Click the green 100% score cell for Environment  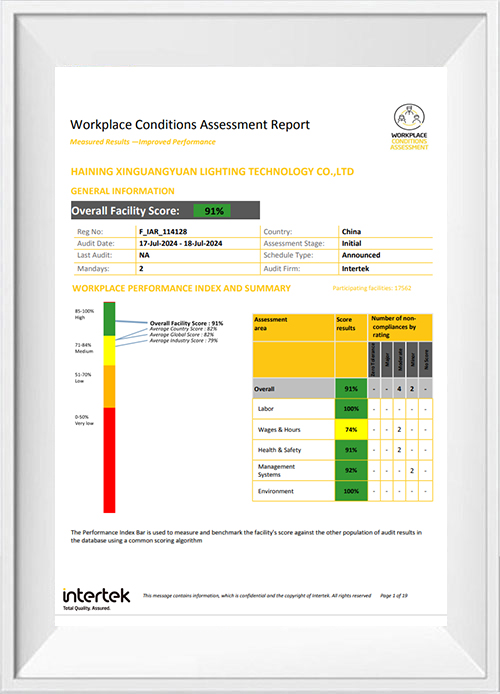coord(351,491)
